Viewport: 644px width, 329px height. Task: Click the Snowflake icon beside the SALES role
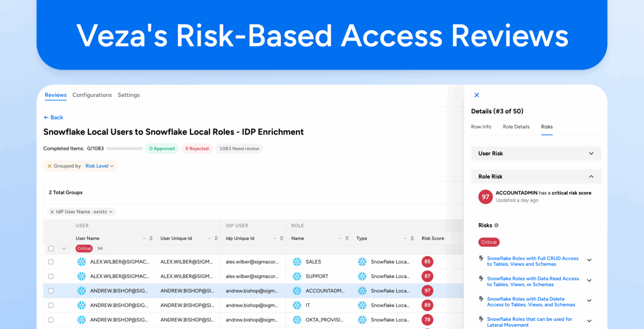pos(297,261)
